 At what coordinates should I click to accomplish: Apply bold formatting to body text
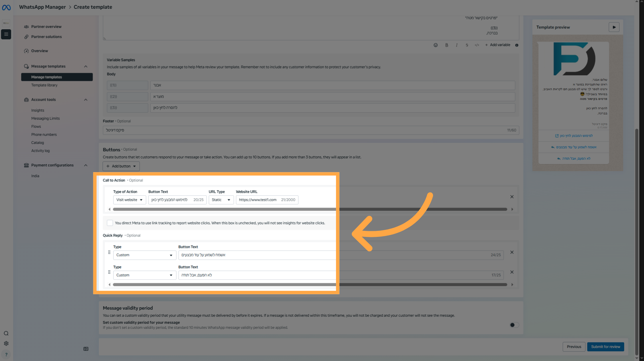click(x=447, y=45)
